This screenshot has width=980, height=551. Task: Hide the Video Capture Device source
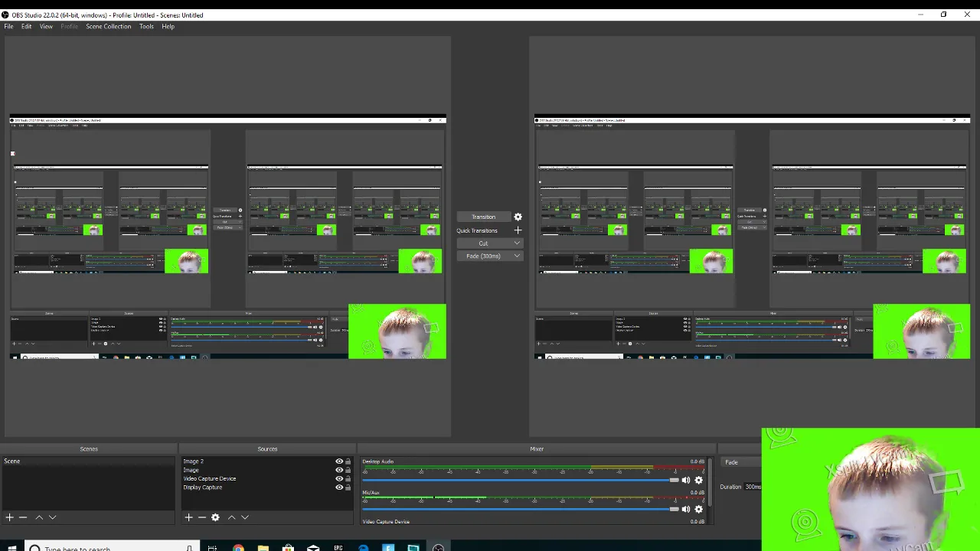[x=339, y=479]
